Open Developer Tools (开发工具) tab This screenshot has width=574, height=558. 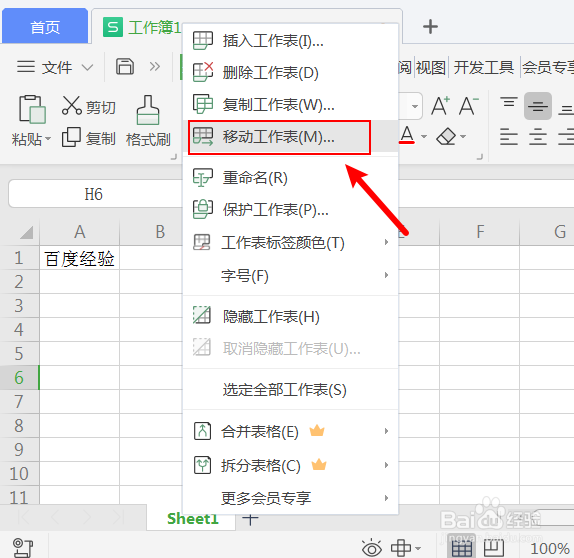click(x=484, y=67)
